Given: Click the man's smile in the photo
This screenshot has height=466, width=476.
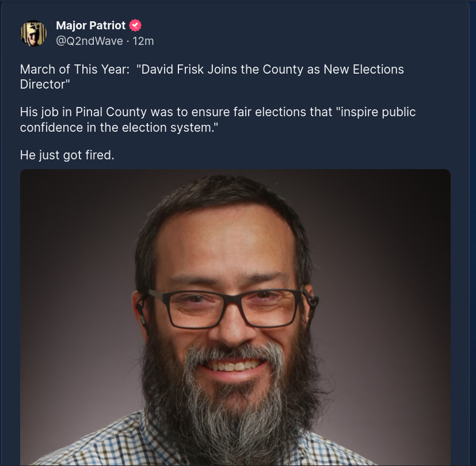Looking at the screenshot, I should (x=234, y=365).
